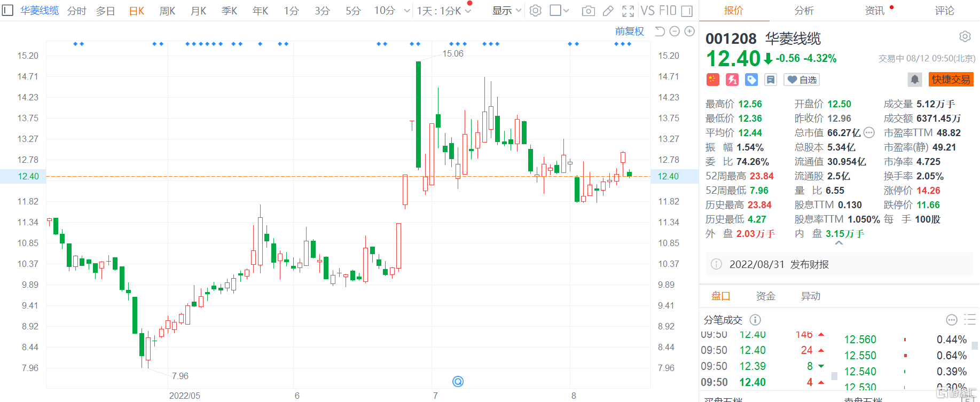
Task: Click the pink lightning badge icon
Action: pyautogui.click(x=732, y=80)
